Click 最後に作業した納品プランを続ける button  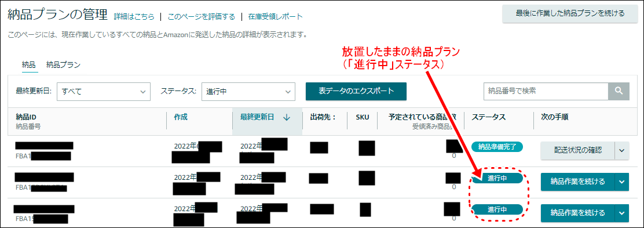570,13
